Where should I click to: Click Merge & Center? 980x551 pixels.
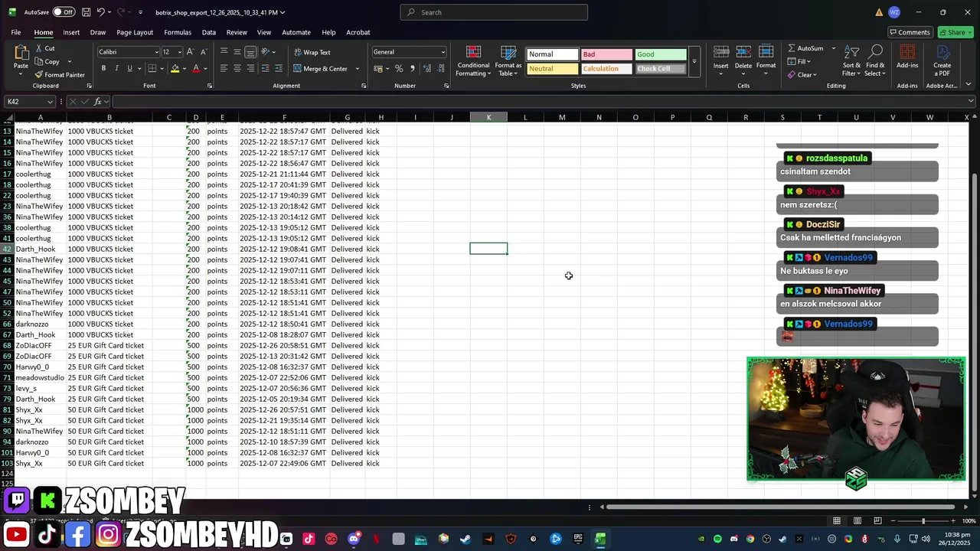click(x=321, y=69)
